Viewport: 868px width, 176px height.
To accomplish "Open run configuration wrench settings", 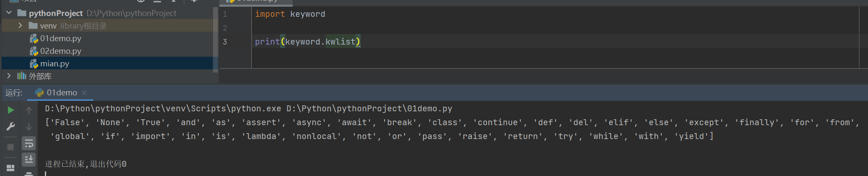I will tap(11, 126).
